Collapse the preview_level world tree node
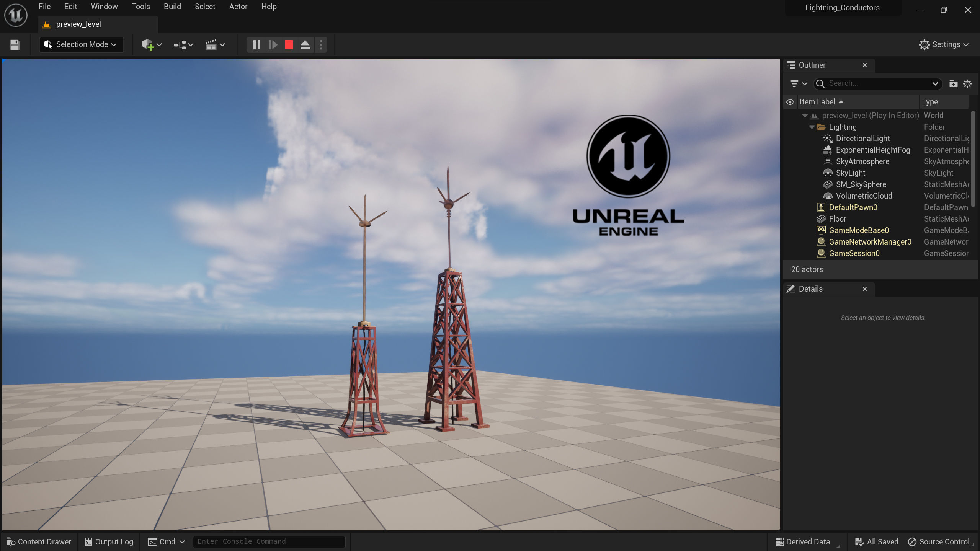 click(x=805, y=116)
